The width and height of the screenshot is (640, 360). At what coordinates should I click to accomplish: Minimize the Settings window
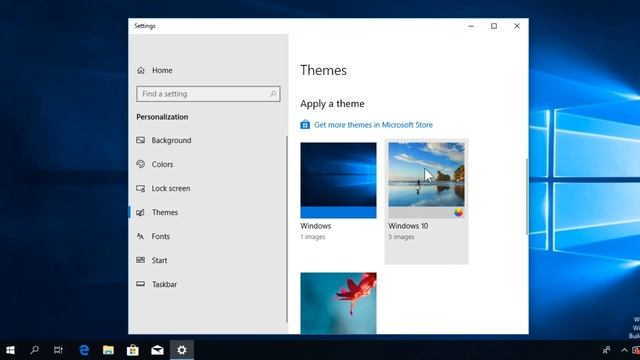471,26
